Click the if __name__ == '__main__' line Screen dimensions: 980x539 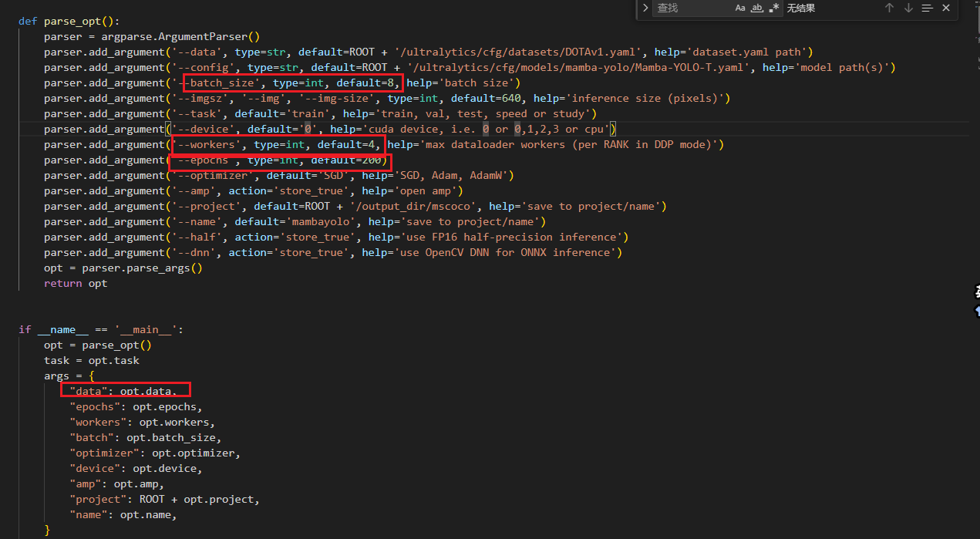click(101, 329)
